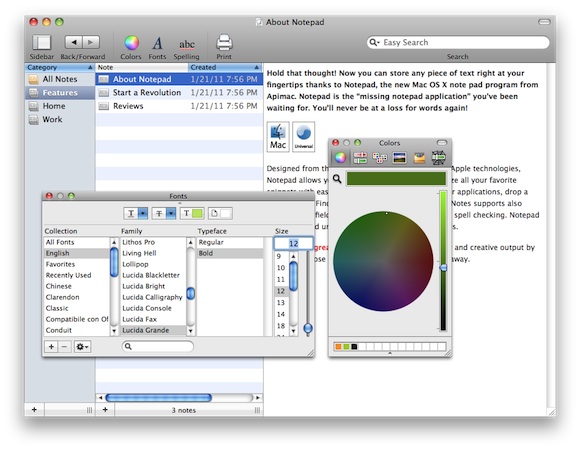Select the Lithos Pro family
The height and width of the screenshot is (450, 580).
coord(153,242)
